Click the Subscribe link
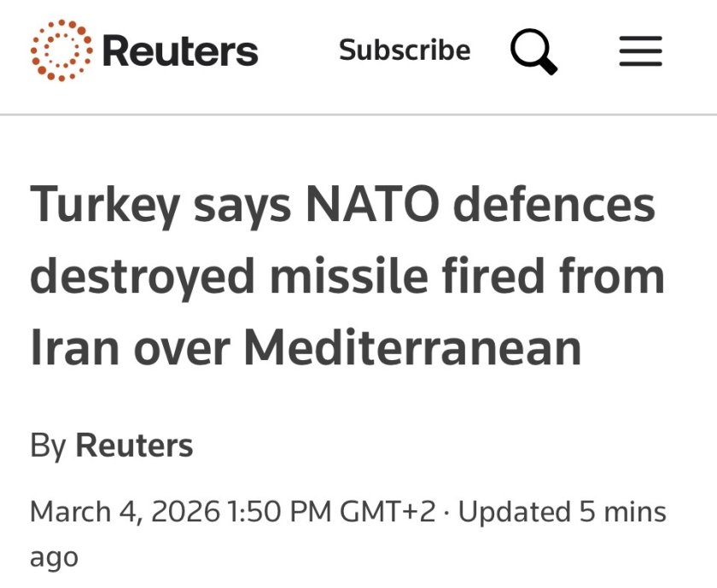 [x=405, y=50]
